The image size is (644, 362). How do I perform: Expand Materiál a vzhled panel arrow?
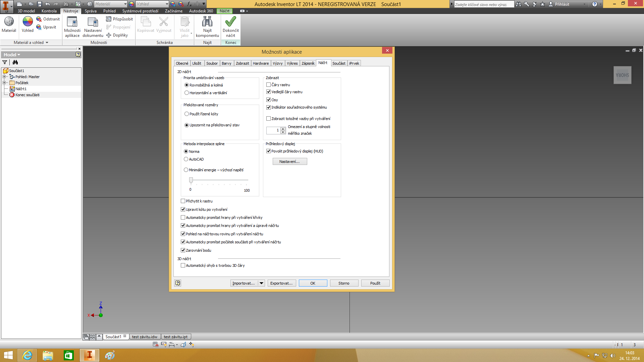tap(47, 43)
